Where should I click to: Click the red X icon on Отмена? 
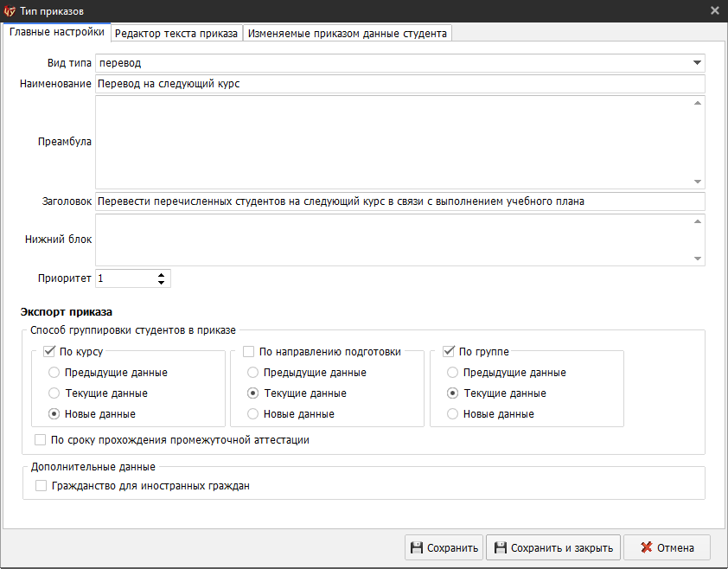(x=645, y=547)
